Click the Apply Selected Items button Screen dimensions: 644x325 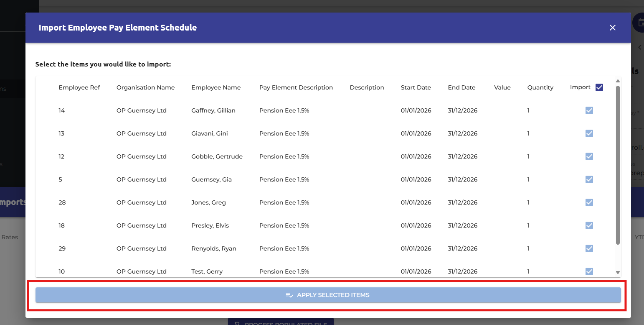(328, 295)
